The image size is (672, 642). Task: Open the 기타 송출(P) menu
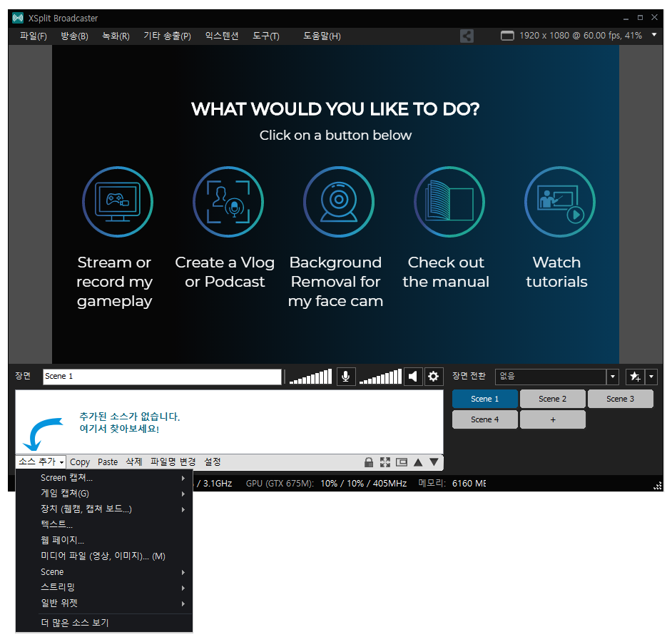click(167, 36)
